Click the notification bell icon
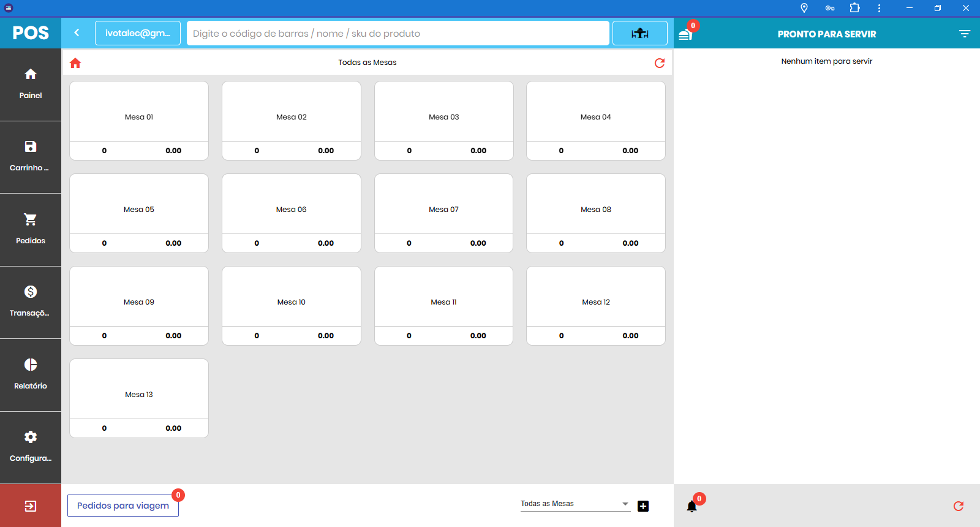This screenshot has height=527, width=980. (x=692, y=506)
